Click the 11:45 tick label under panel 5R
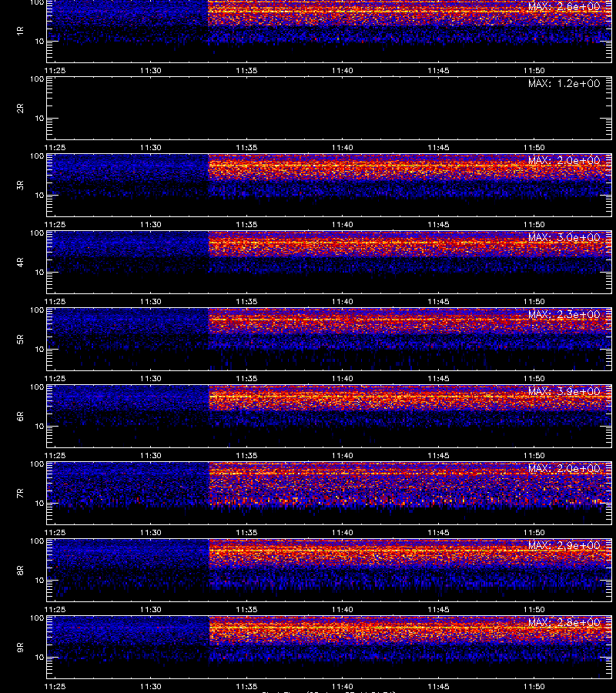The width and height of the screenshot is (616, 693). click(438, 378)
